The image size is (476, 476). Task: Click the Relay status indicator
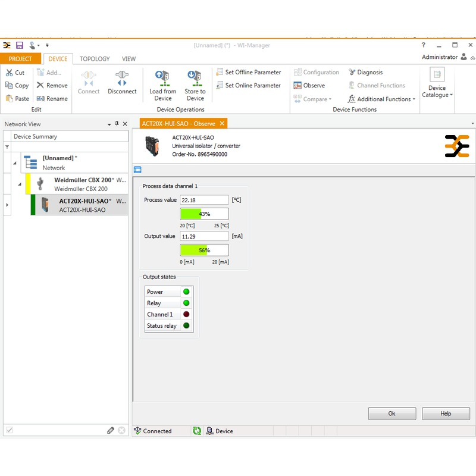pos(186,303)
